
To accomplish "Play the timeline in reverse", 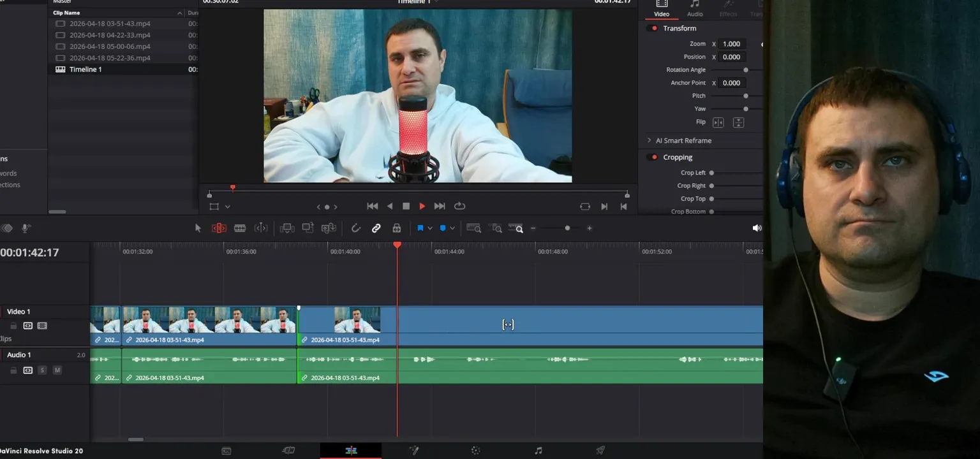I will point(390,207).
